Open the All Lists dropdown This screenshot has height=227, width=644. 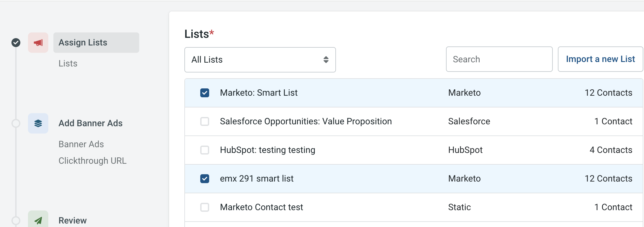(260, 60)
